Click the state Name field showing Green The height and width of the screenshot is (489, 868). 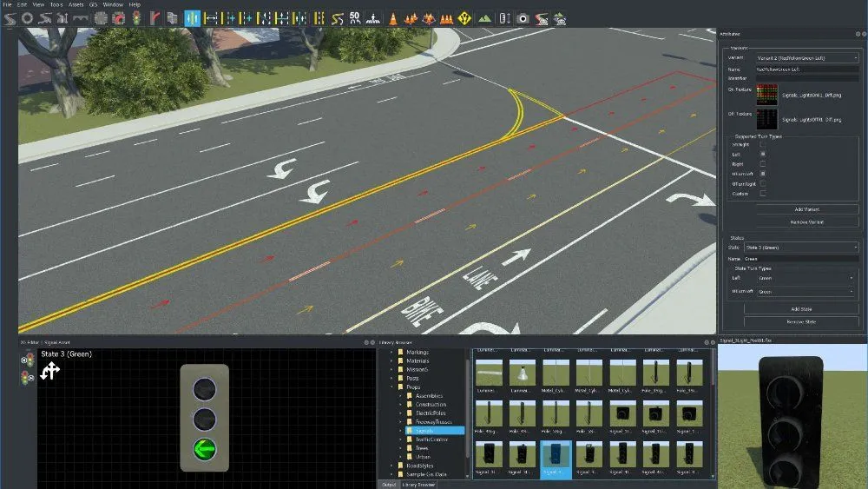(801, 259)
